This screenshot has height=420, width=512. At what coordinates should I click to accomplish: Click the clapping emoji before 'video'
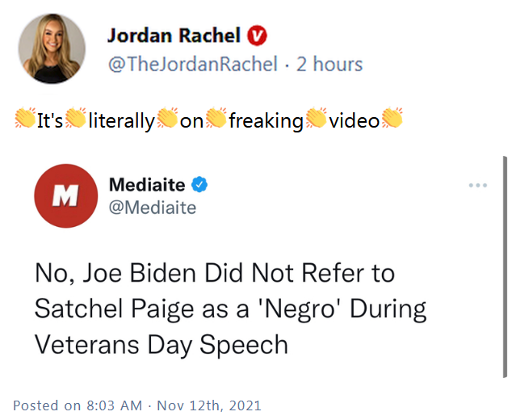[317, 120]
